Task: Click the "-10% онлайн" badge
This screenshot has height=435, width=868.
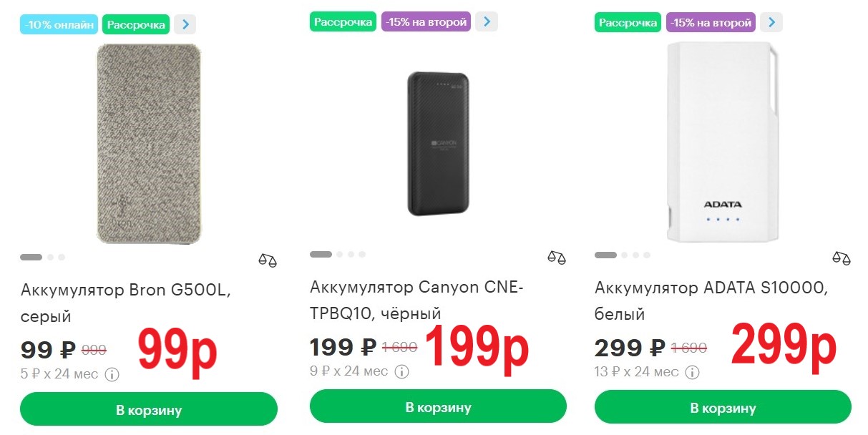Action: (59, 25)
